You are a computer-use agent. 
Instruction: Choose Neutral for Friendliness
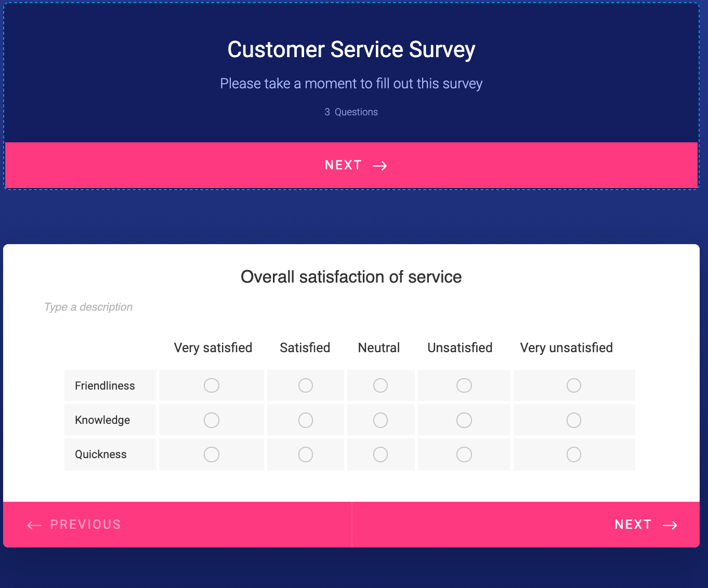coord(381,385)
